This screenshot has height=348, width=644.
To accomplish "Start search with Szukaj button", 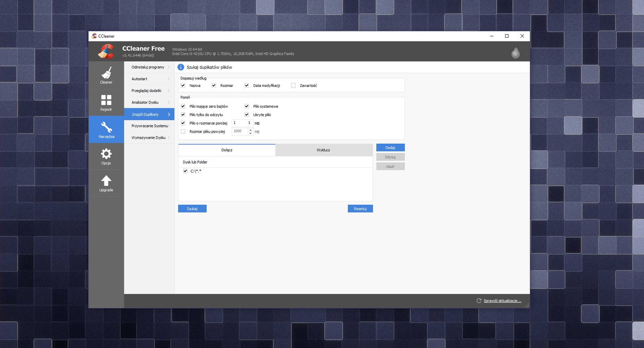I will click(x=192, y=209).
